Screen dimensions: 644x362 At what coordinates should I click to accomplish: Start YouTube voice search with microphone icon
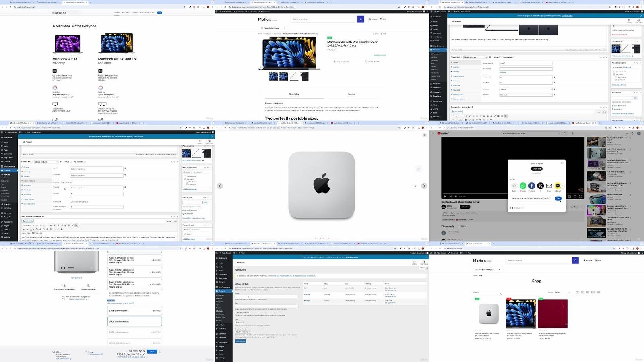click(572, 134)
